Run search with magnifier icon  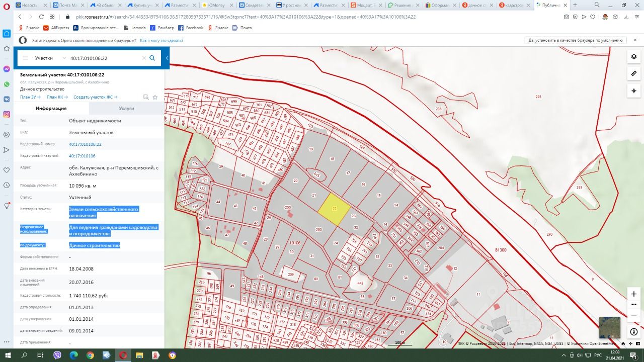pyautogui.click(x=152, y=58)
